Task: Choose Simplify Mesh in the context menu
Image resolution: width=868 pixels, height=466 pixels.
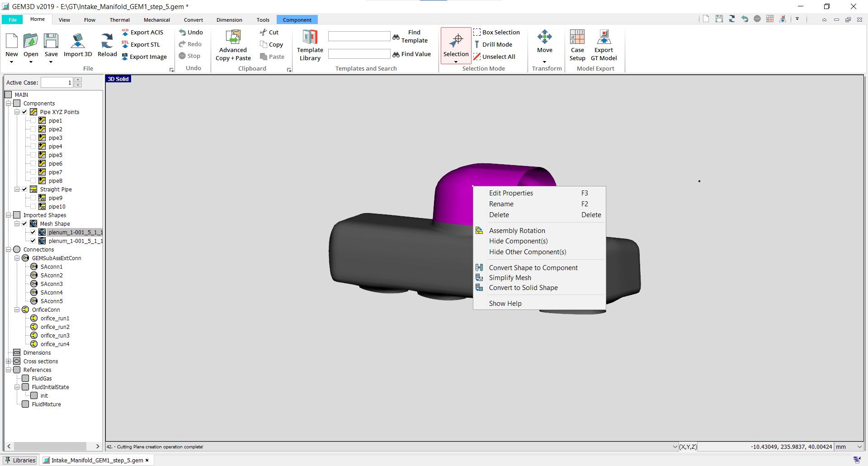Action: tap(539, 278)
